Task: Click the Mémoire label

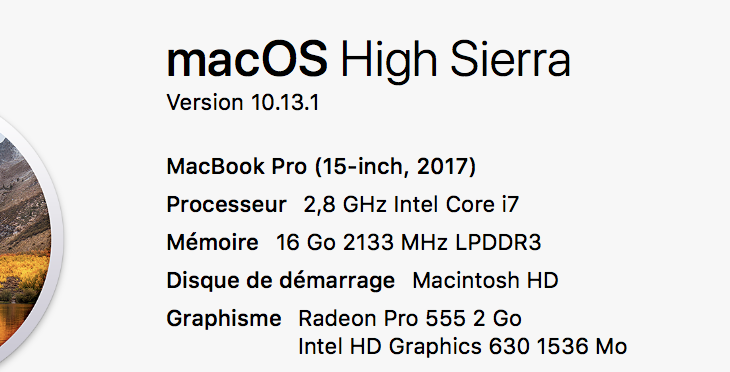Action: [x=212, y=243]
